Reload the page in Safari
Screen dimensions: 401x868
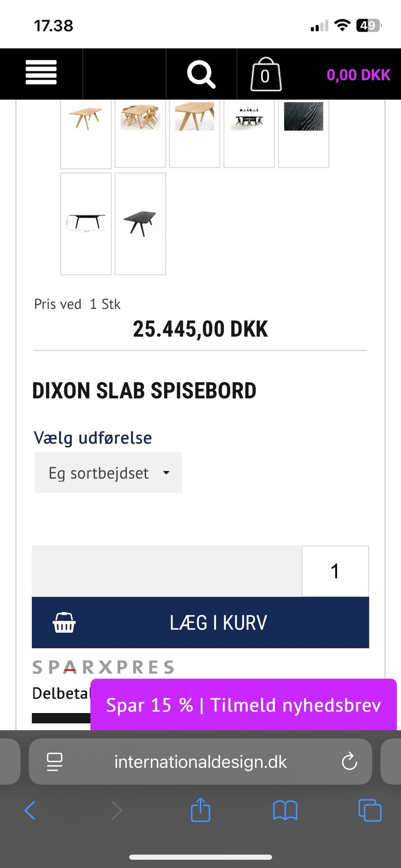click(349, 761)
